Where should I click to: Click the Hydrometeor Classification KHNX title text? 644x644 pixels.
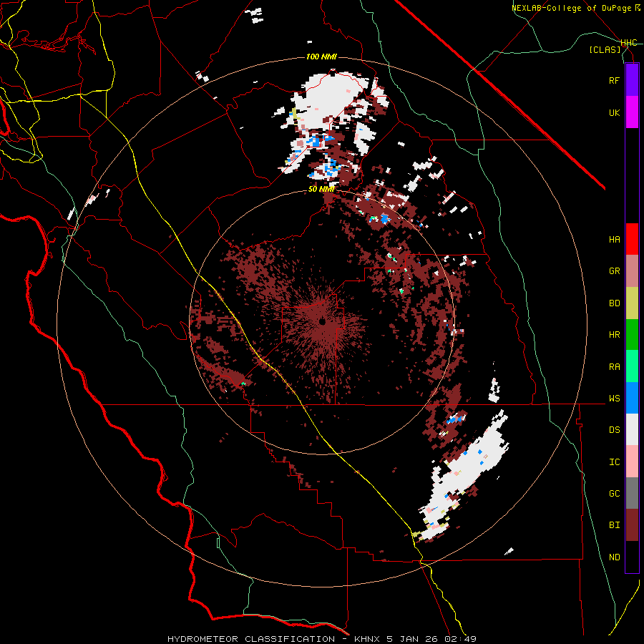coord(322,639)
